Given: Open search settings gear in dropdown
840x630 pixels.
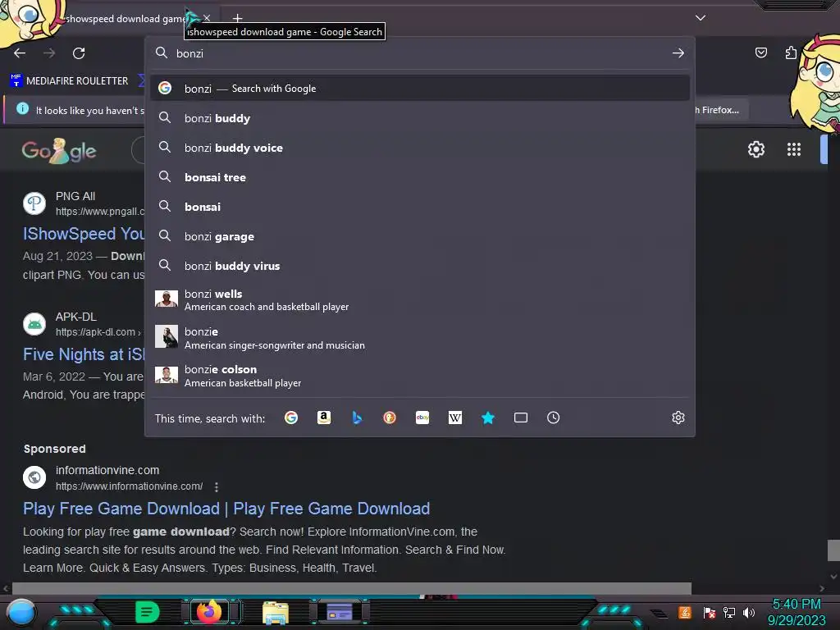Looking at the screenshot, I should (x=678, y=418).
